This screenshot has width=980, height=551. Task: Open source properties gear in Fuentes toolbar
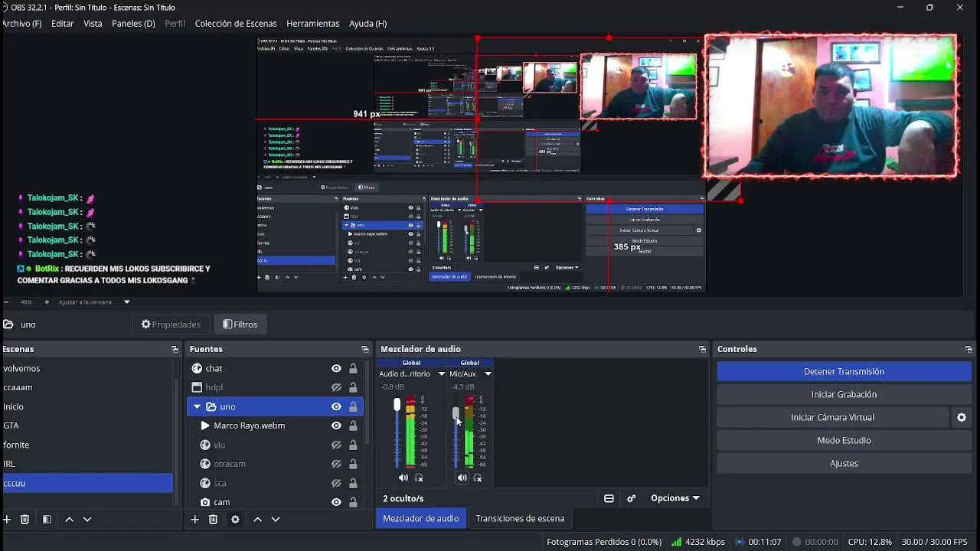pyautogui.click(x=235, y=519)
